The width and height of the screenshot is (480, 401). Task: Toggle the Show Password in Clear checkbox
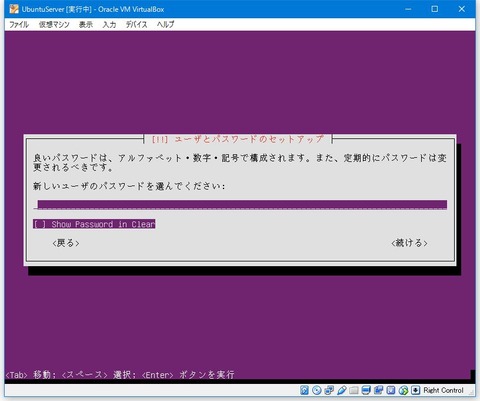(94, 224)
